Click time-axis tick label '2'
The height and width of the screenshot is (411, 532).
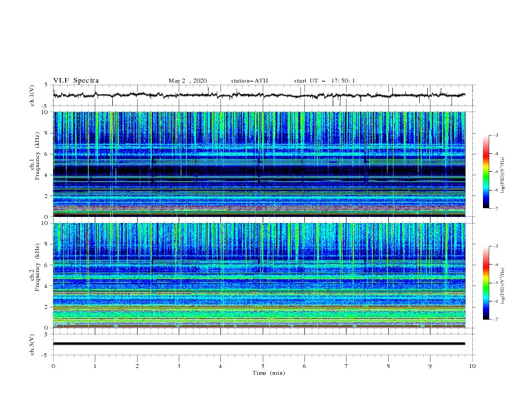[137, 366]
